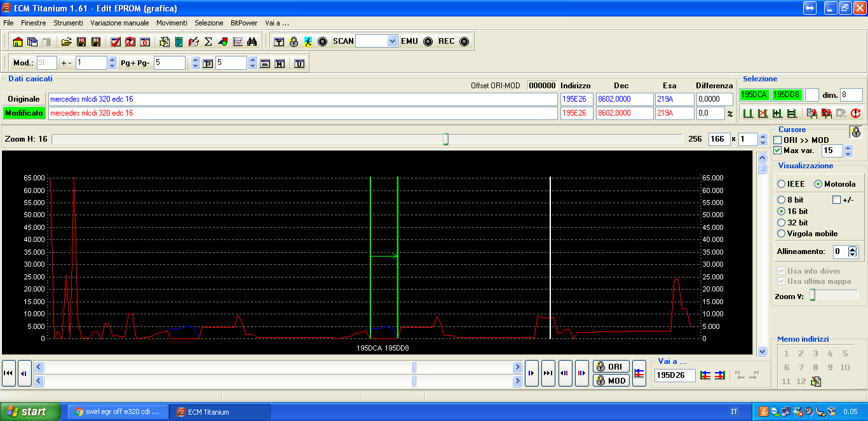The image size is (868, 421).
Task: Open the Movimenti menu
Action: pyautogui.click(x=172, y=23)
